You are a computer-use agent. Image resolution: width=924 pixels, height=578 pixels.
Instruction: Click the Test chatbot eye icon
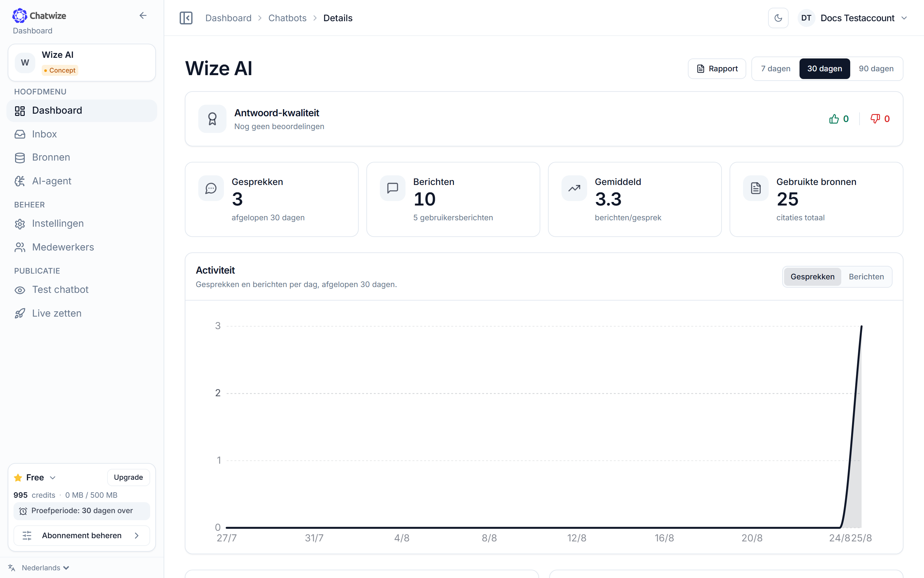click(x=20, y=290)
